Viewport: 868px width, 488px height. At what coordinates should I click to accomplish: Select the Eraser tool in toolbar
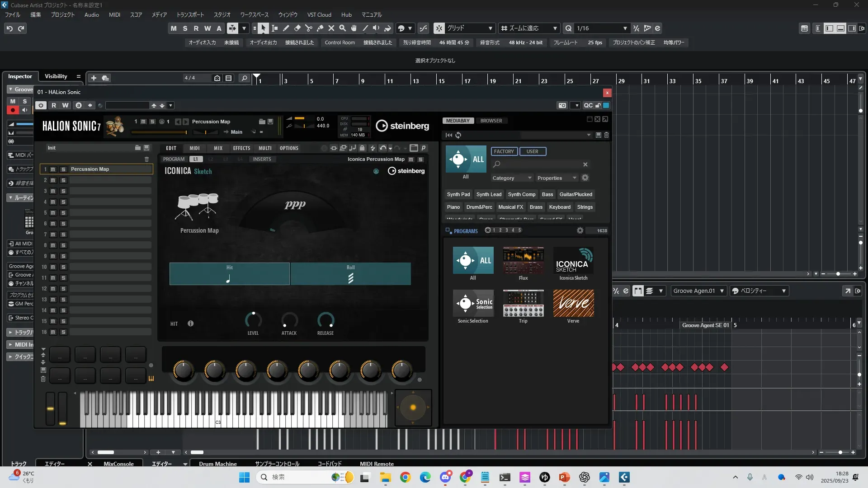[x=297, y=28]
